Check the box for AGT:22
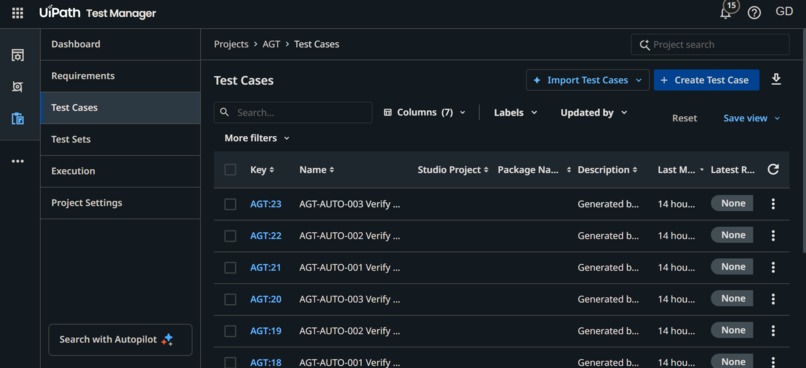The height and width of the screenshot is (368, 806). click(230, 236)
